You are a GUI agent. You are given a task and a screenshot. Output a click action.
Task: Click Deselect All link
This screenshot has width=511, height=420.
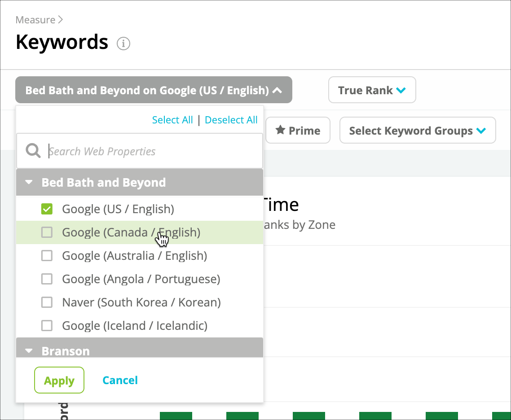point(231,120)
